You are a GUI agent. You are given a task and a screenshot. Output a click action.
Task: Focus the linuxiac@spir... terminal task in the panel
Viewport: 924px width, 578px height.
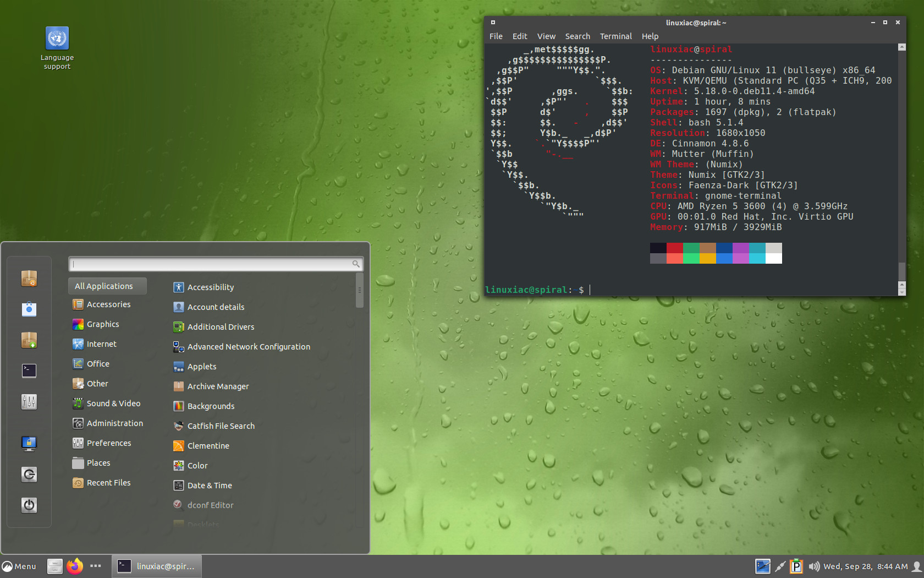coord(157,566)
